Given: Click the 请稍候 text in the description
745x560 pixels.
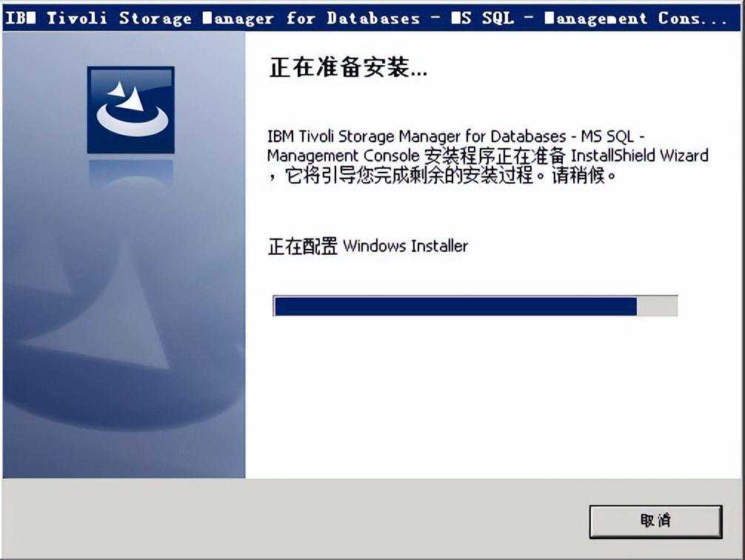Looking at the screenshot, I should tap(578, 176).
